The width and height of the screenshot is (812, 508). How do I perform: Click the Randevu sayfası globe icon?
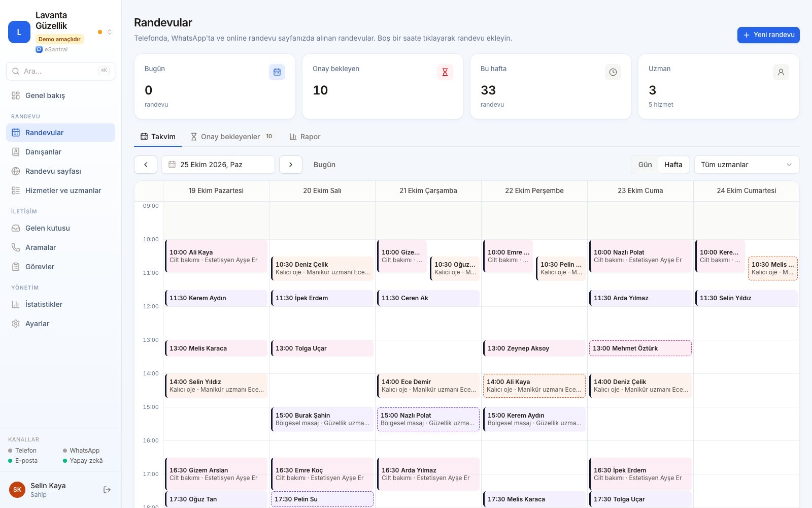(16, 171)
